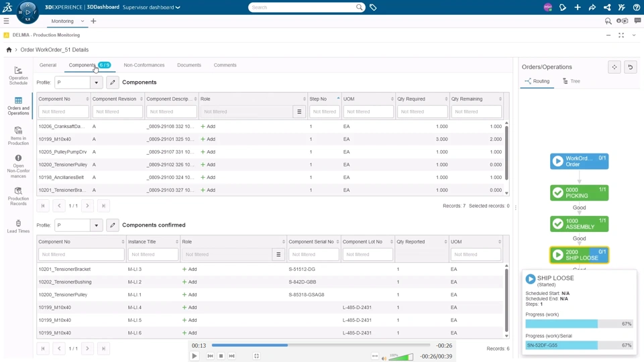Adjust the video volume slider

pyautogui.click(x=401, y=357)
